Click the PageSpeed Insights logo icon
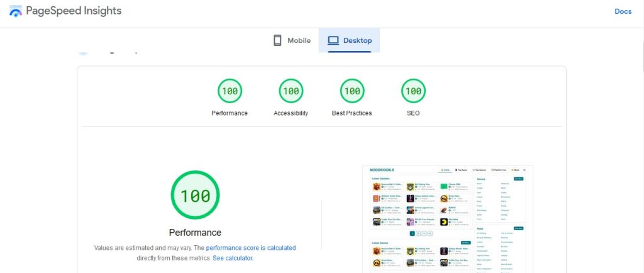Screen dimensions: 644x273 16,11
